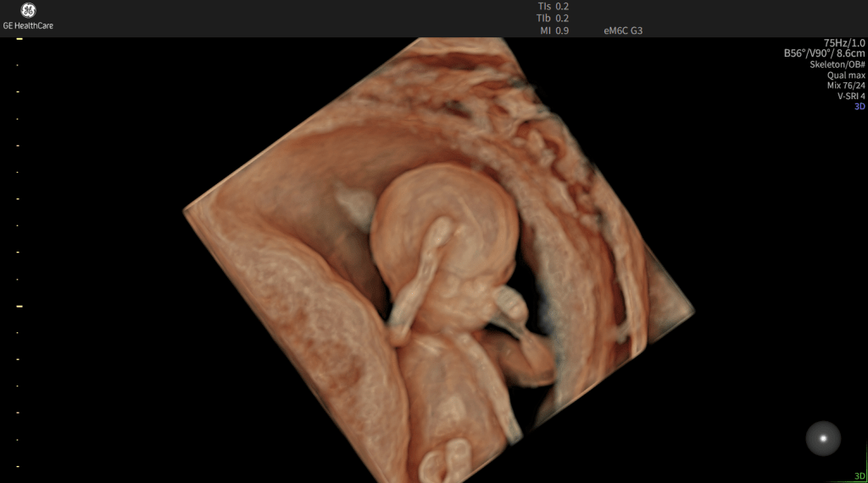Select the TIs 0.2 thermal index readout
Screen dimensions: 868x483
553,6
